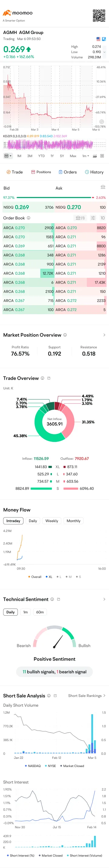The image size is (109, 868).
Task: Open the chart layout grid icon
Action: [x=102, y=156]
